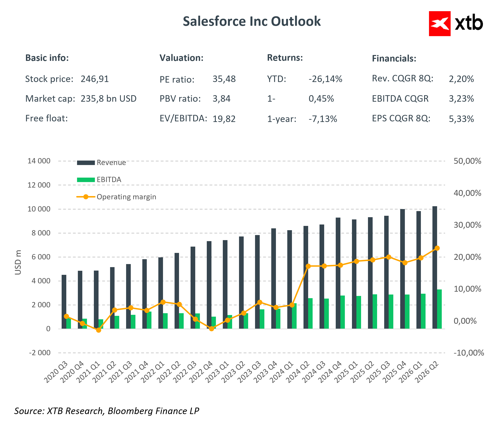Screen dimensions: 504x423
Task: Click the 'Valuation:' heading
Action: tap(181, 58)
